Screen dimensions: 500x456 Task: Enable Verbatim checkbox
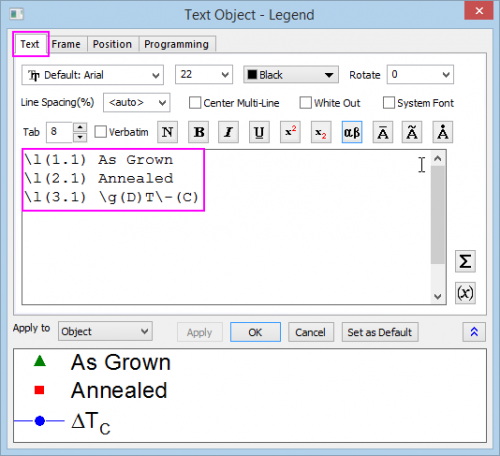point(100,132)
